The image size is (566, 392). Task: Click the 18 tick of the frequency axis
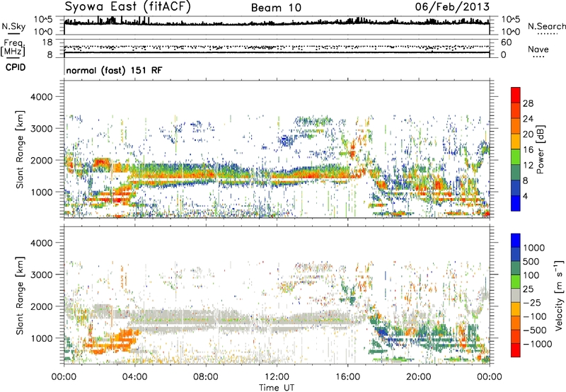pos(47,42)
